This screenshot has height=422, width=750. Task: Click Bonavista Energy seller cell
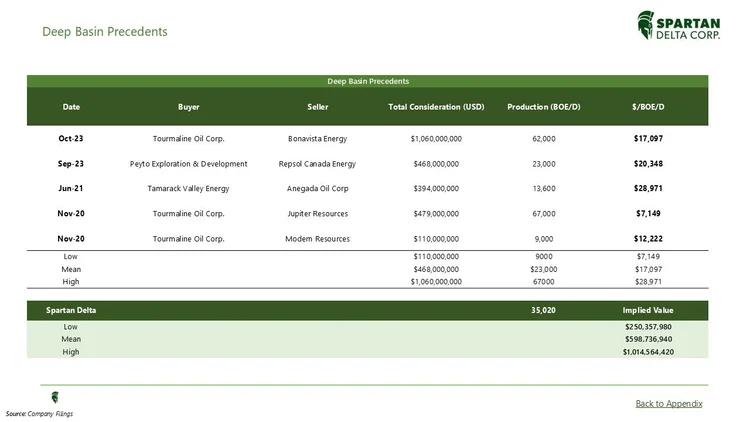click(318, 139)
